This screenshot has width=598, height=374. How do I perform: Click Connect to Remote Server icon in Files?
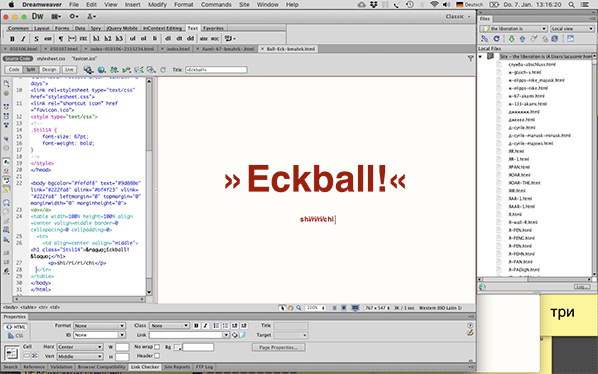tap(484, 39)
